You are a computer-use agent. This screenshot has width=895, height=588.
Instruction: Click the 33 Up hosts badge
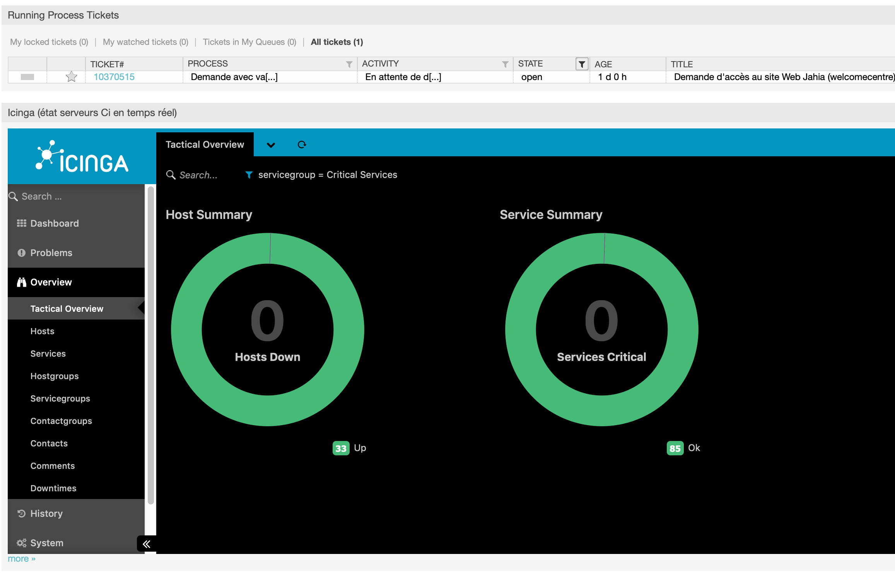click(x=341, y=448)
